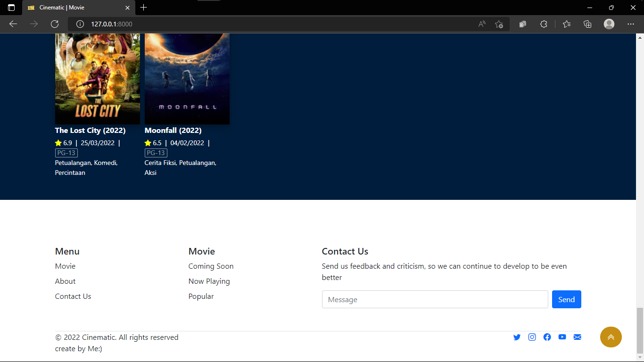This screenshot has height=362, width=644.
Task: Open the About footer link
Action: 65,281
